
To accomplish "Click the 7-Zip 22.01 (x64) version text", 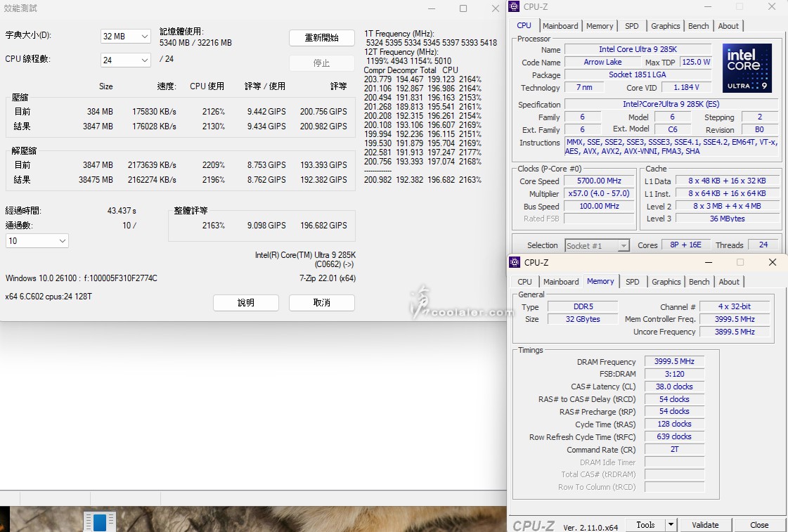I will [x=328, y=278].
